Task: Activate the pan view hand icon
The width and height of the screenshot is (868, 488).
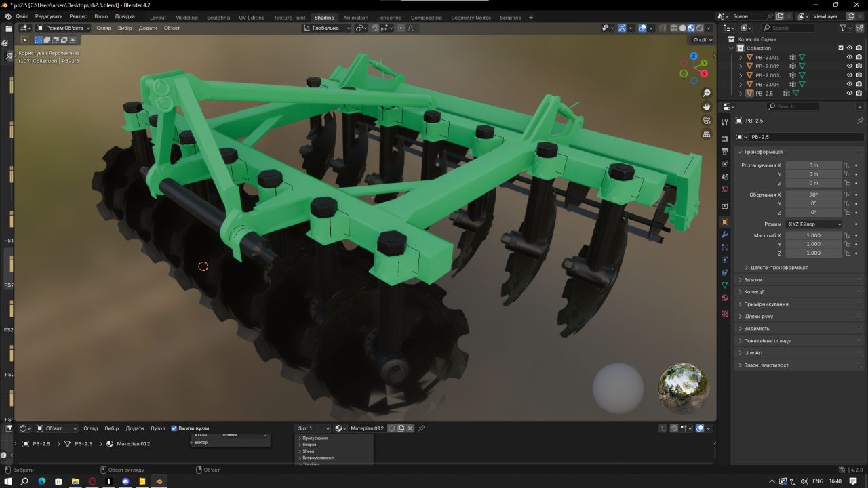Action: [x=707, y=106]
